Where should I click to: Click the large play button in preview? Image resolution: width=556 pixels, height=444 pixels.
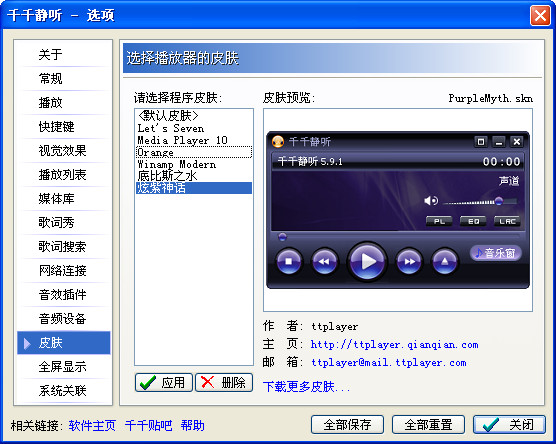(x=367, y=262)
